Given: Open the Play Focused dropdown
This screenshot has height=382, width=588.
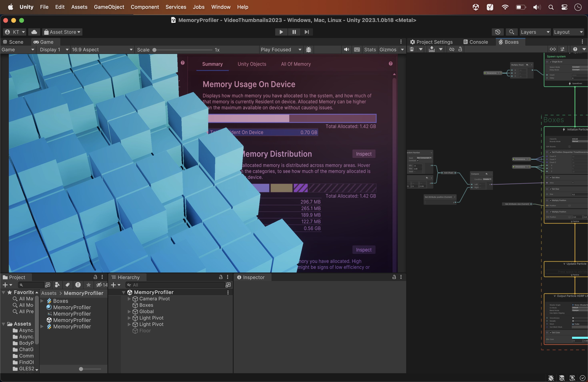Looking at the screenshot, I should click(281, 50).
